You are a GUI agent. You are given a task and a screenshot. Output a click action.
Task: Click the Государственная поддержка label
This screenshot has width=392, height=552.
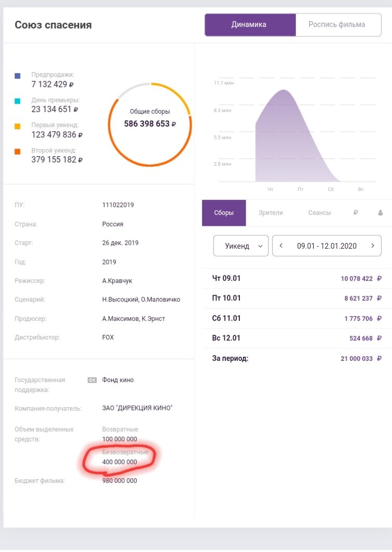click(40, 385)
